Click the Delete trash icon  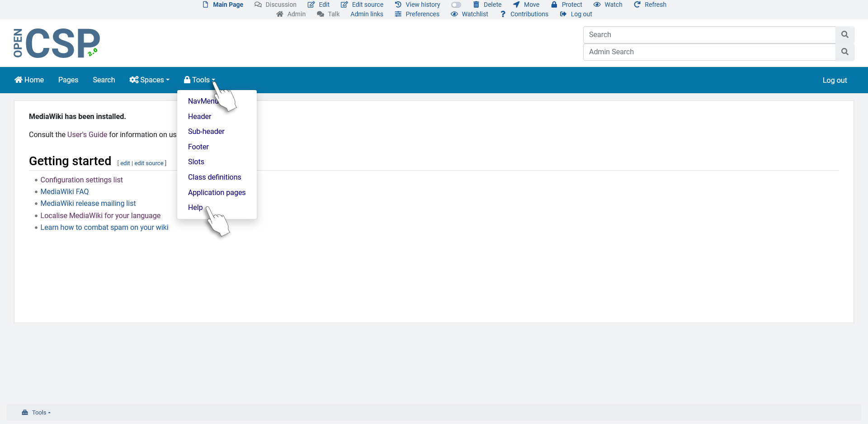point(476,5)
